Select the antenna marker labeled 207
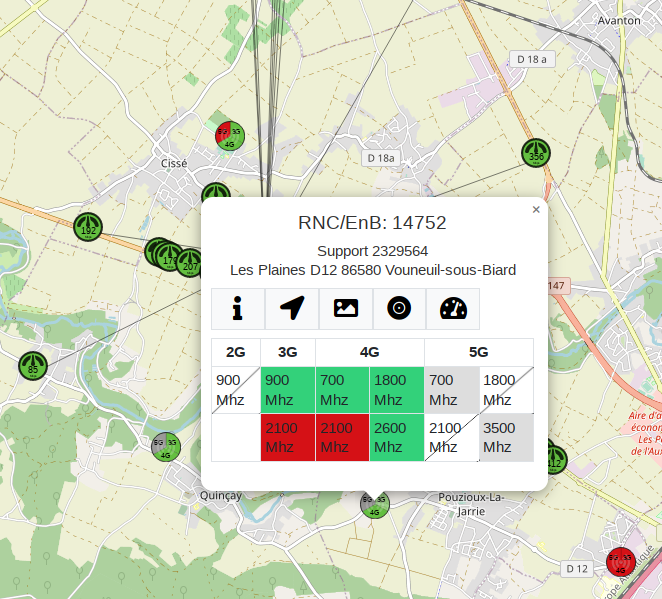662x599 pixels. tap(190, 263)
